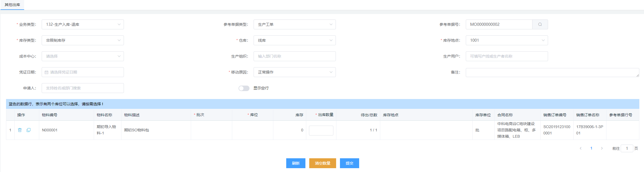Go to next page arrow in pagination

[602, 148]
